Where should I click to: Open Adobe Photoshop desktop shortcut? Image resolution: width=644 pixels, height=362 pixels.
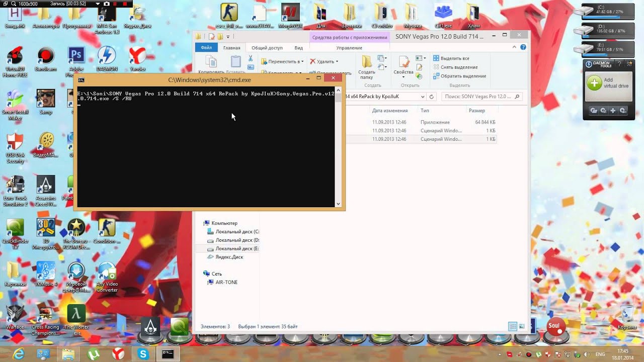pos(76,61)
